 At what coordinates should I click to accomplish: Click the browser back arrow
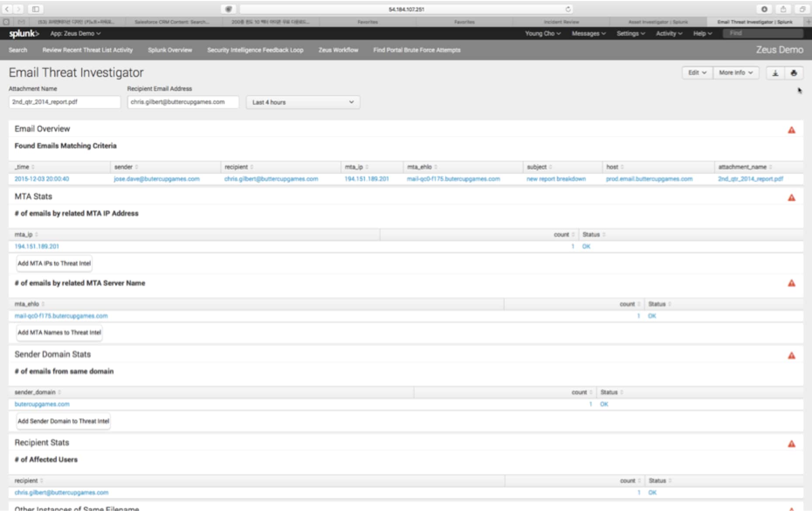[x=7, y=9]
